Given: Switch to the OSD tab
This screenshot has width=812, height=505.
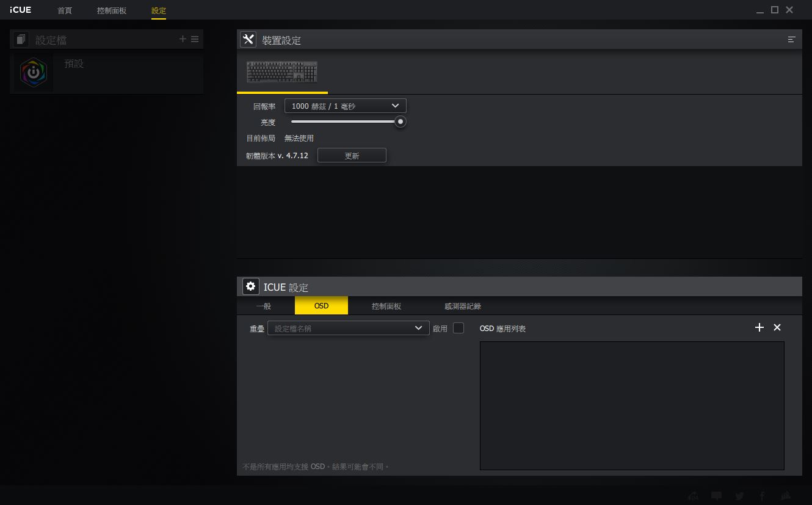Looking at the screenshot, I should coord(321,305).
